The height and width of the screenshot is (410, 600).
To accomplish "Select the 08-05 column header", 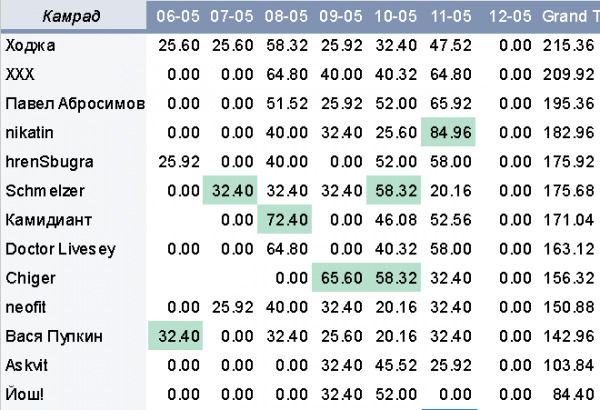I will pyautogui.click(x=286, y=16).
